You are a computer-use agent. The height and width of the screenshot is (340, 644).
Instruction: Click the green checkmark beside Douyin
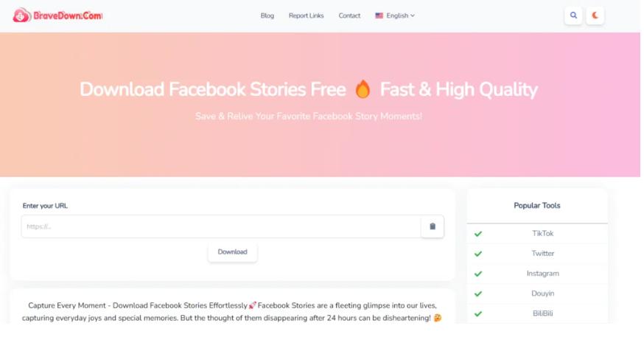point(478,294)
